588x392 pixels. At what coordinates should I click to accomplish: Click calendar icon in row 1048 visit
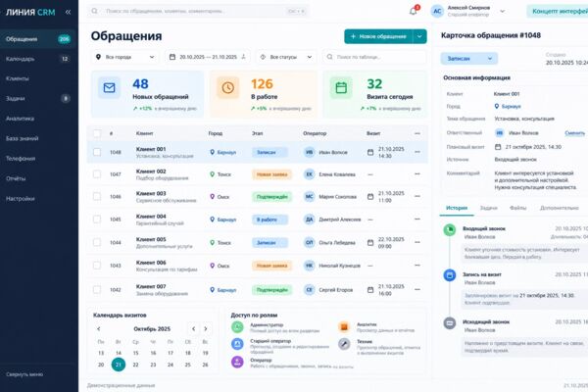pyautogui.click(x=370, y=152)
